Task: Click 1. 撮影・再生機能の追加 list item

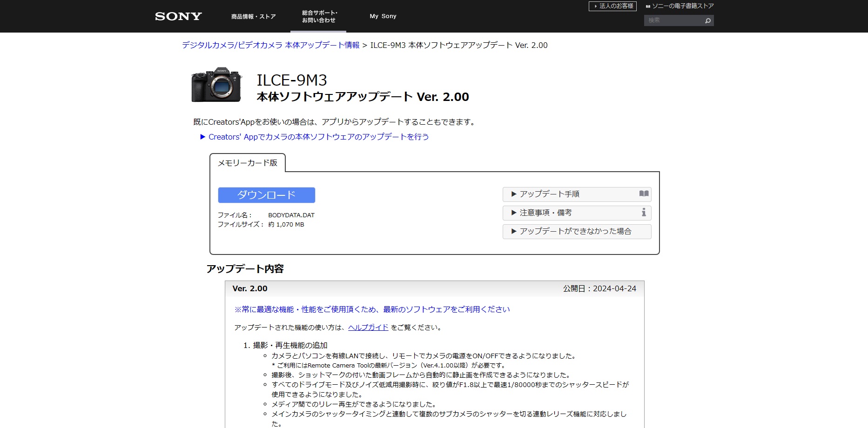Action: coord(285,345)
